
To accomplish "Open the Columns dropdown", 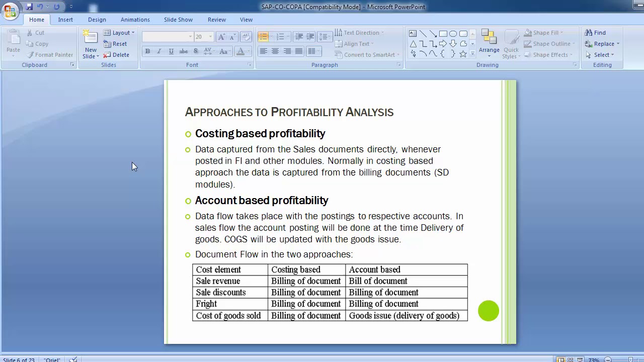I will tap(314, 51).
